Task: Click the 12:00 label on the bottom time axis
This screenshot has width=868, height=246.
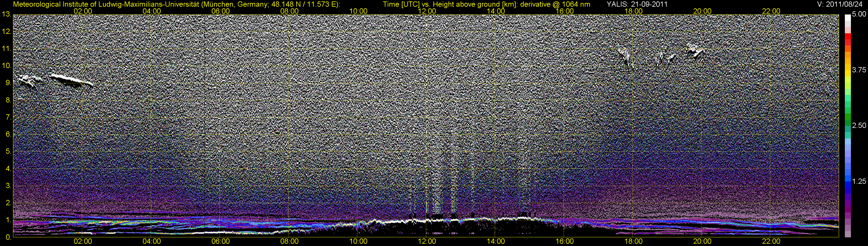Action: [427, 241]
